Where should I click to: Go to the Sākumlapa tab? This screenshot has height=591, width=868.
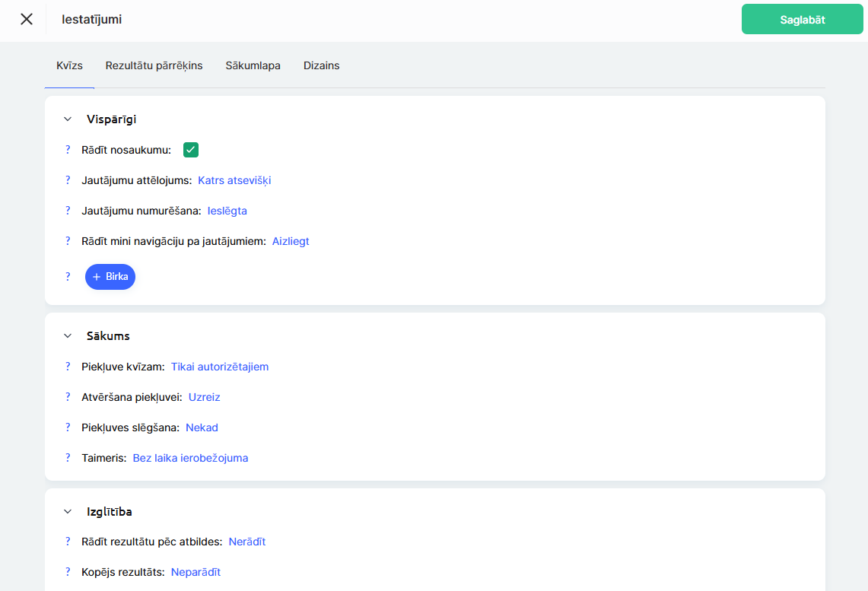tap(253, 65)
